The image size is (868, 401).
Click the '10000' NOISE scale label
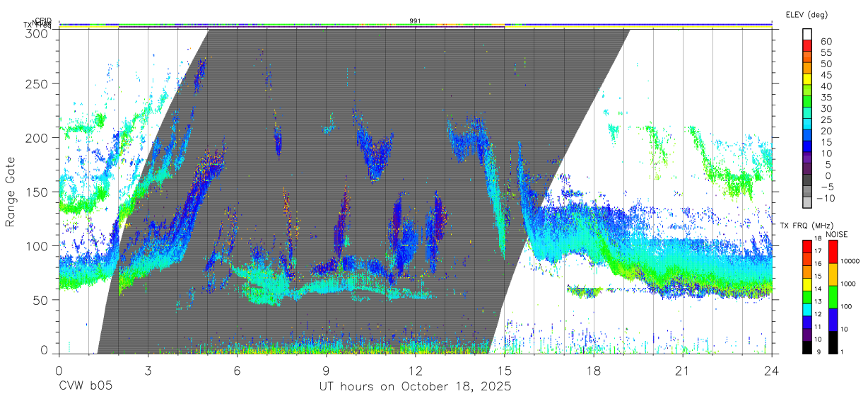click(x=850, y=262)
